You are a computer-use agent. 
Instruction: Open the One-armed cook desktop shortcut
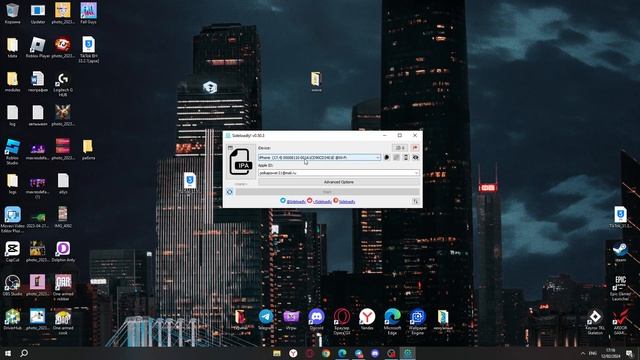tap(63, 322)
